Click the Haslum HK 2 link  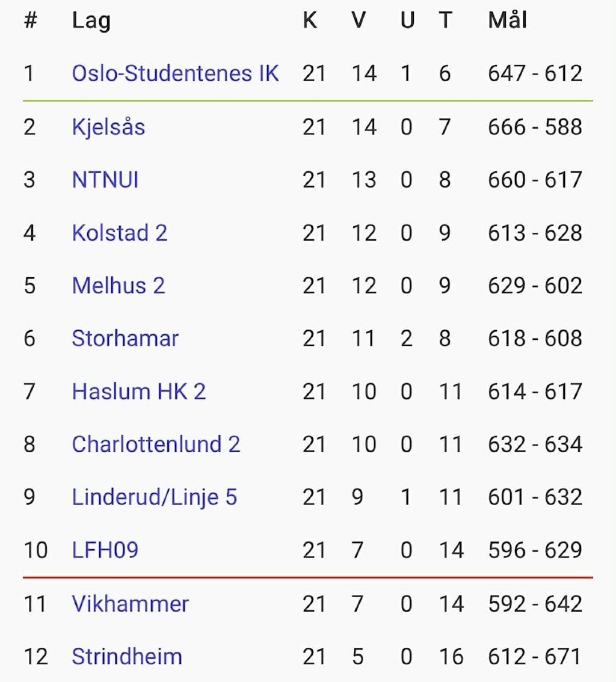138,392
